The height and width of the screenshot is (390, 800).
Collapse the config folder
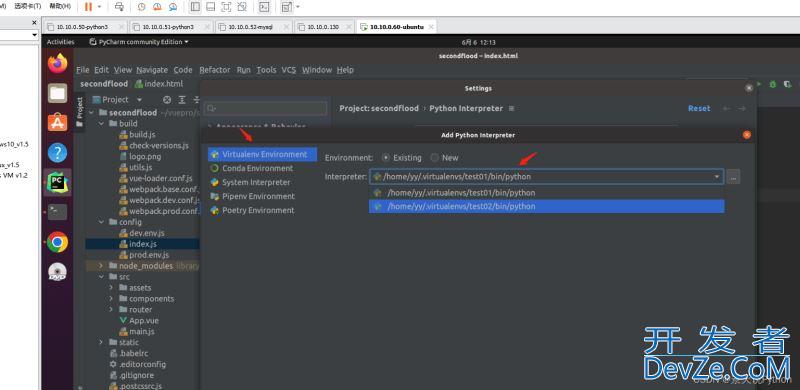tap(101, 222)
